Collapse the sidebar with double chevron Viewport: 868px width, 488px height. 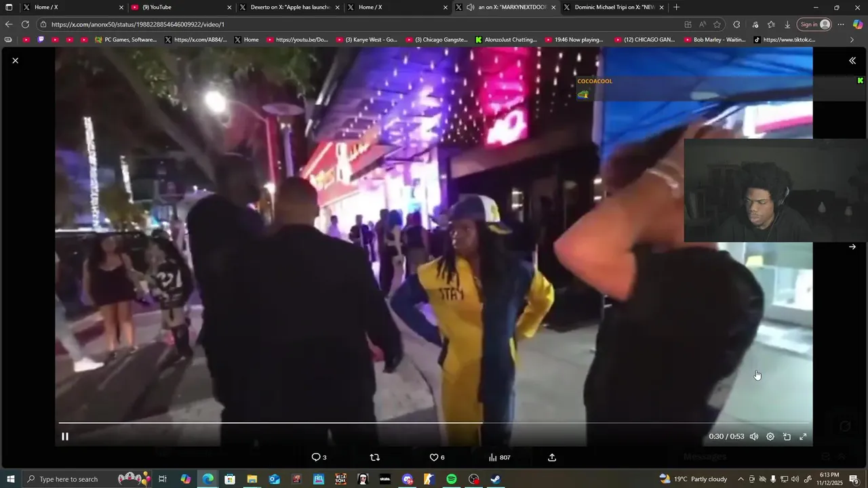click(852, 60)
